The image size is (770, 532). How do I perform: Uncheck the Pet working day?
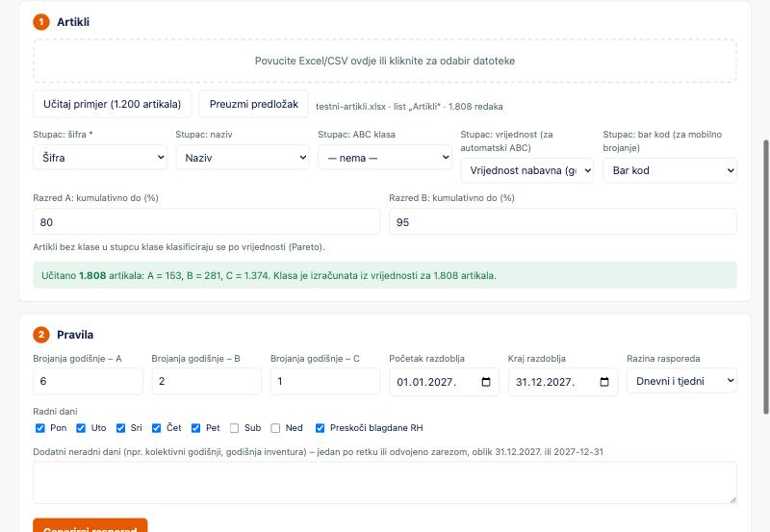click(195, 428)
